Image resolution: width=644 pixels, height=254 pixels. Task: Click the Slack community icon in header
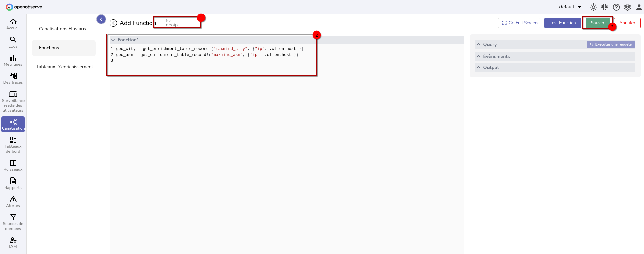(x=605, y=7)
